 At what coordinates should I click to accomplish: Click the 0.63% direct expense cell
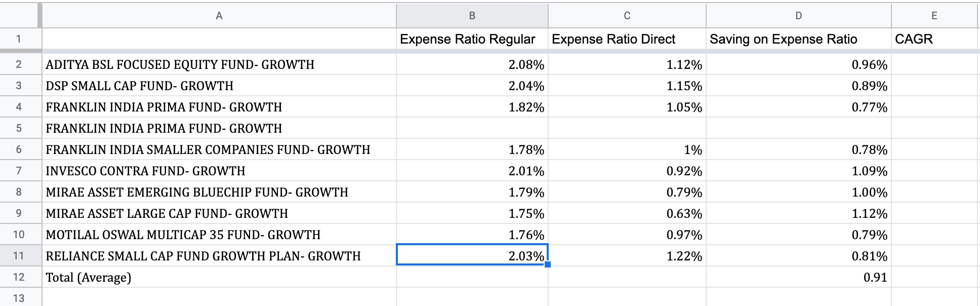pos(627,213)
